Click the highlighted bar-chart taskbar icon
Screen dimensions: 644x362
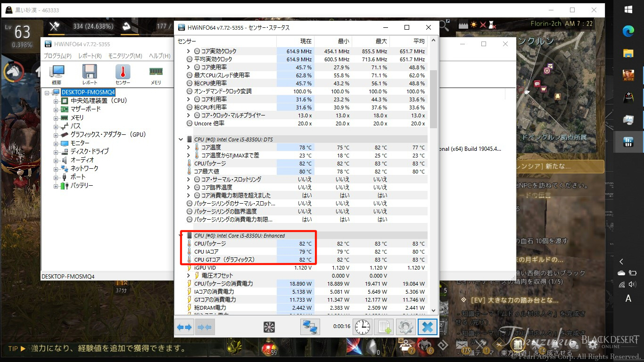click(x=628, y=142)
